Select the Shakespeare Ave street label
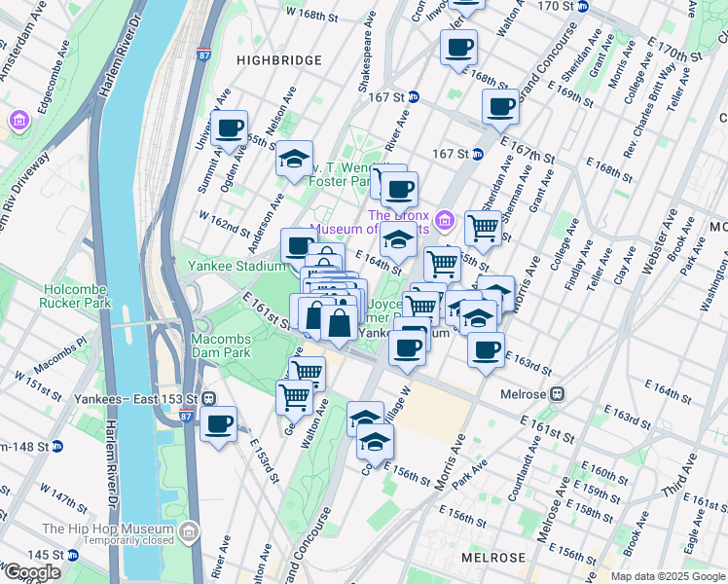 (366, 52)
